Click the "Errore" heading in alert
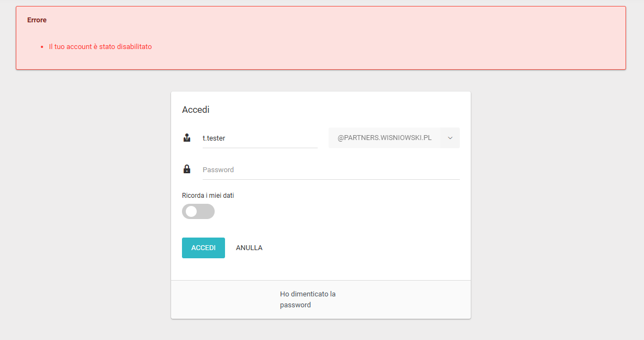 (37, 20)
